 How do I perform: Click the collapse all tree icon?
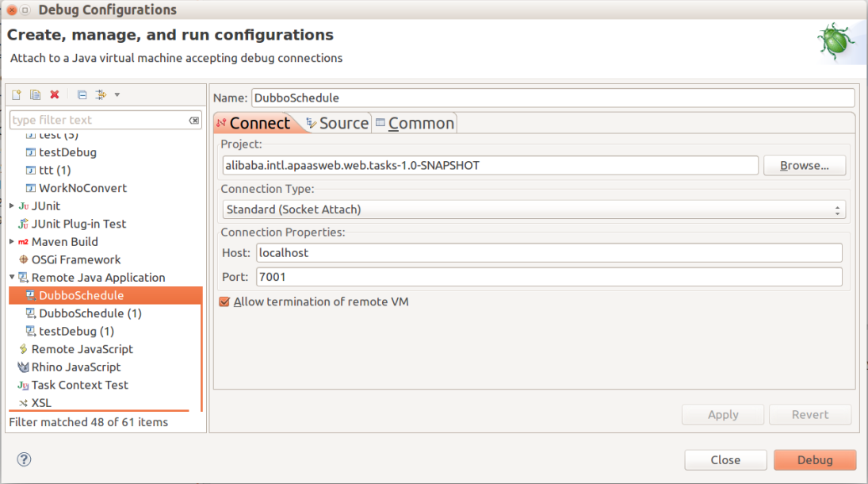coord(82,94)
